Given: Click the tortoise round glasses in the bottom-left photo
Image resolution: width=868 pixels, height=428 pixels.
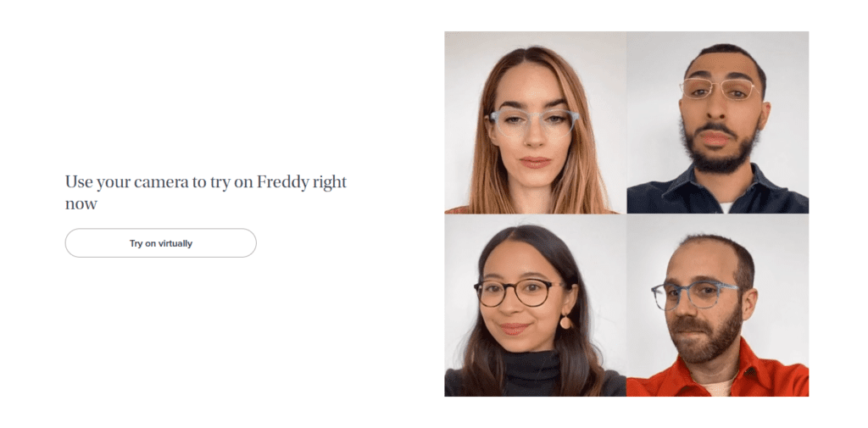Looking at the screenshot, I should click(520, 292).
